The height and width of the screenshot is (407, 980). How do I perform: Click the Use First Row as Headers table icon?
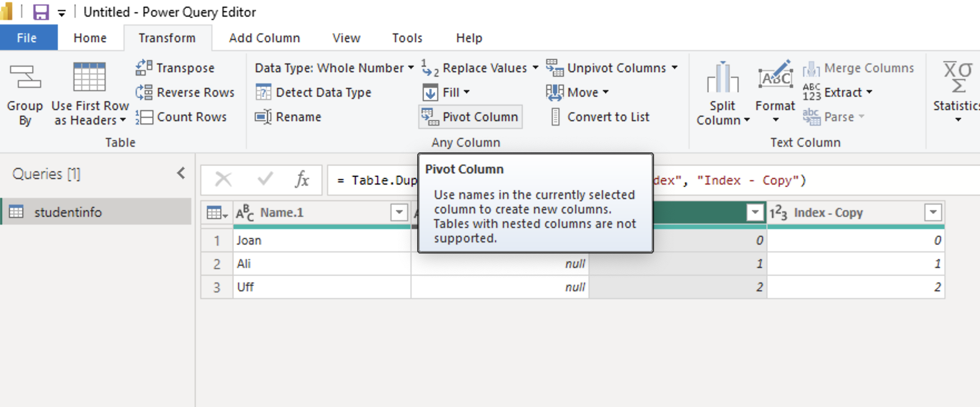coord(89,77)
